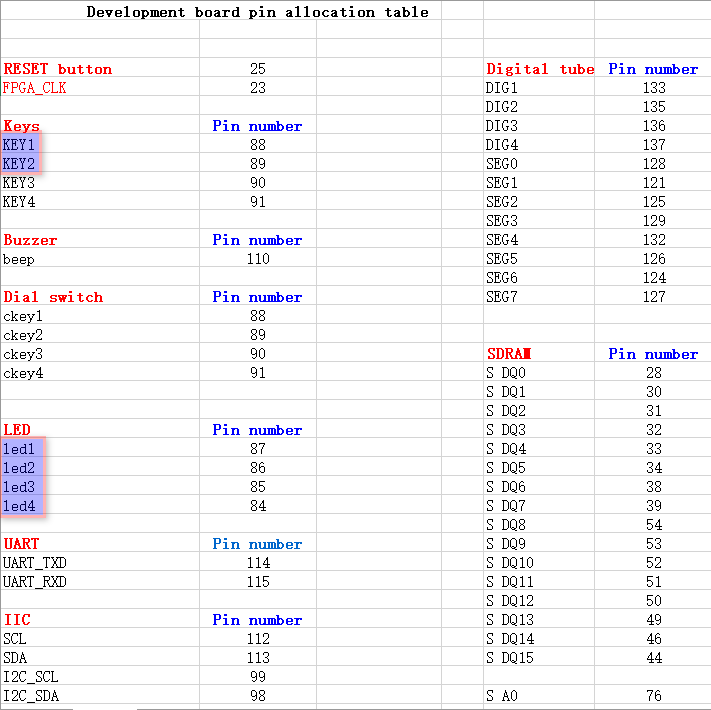Select the SEG7 cell
The height and width of the screenshot is (710, 711).
pos(501,297)
